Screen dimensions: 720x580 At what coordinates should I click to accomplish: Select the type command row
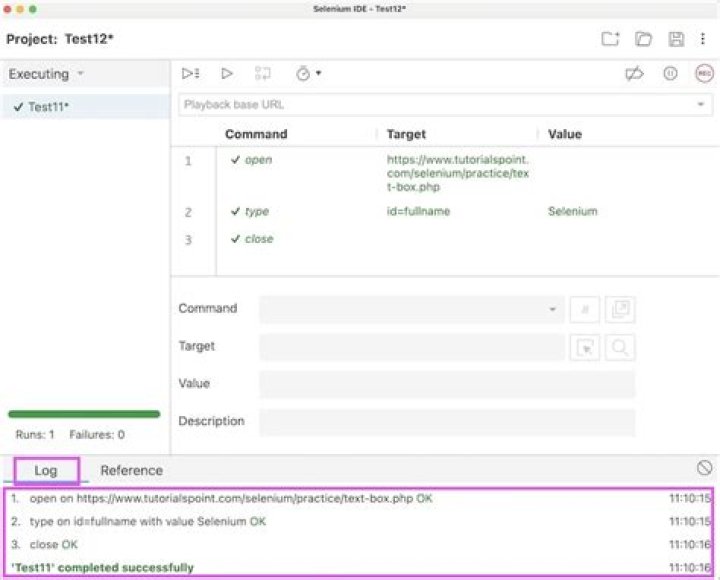(x=445, y=211)
